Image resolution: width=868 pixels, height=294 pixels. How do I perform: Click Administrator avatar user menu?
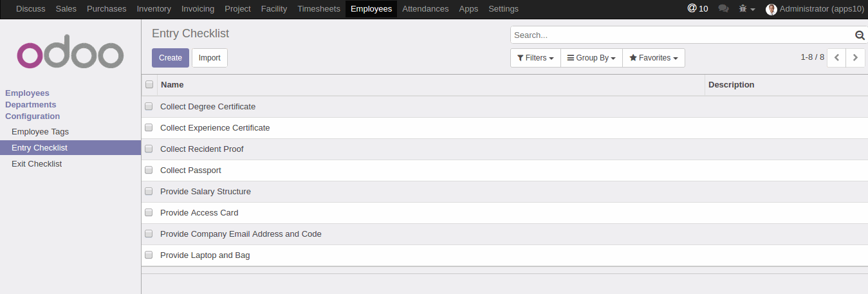point(815,9)
